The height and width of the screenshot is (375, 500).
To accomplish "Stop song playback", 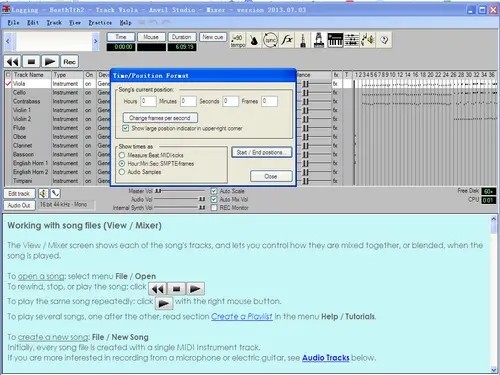I will [31, 62].
